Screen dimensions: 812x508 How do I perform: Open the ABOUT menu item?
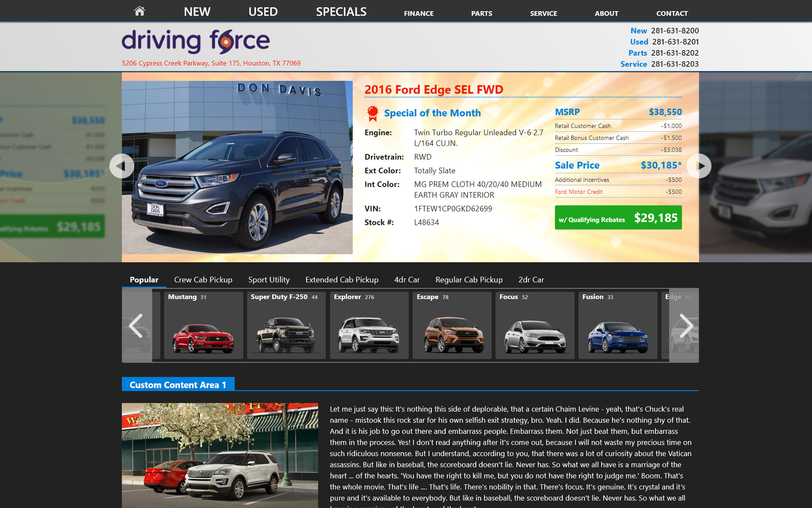(606, 14)
